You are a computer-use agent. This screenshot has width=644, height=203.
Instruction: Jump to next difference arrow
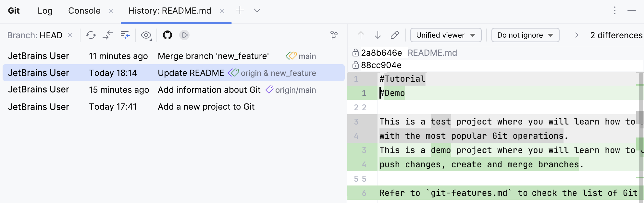tap(378, 35)
